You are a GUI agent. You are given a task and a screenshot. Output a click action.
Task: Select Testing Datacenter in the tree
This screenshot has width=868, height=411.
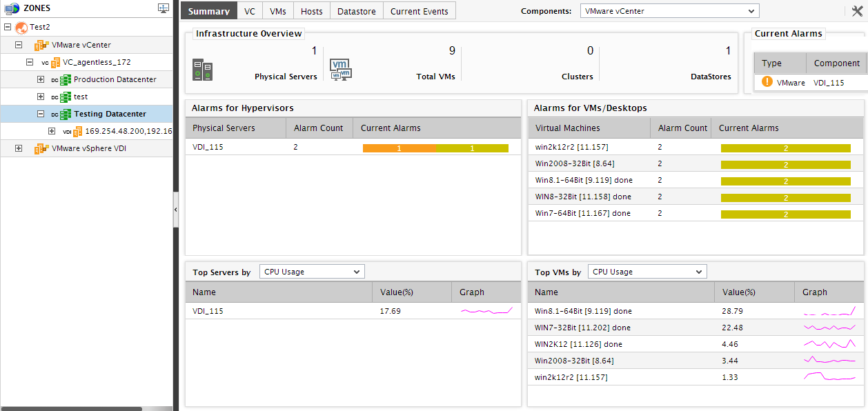click(110, 114)
